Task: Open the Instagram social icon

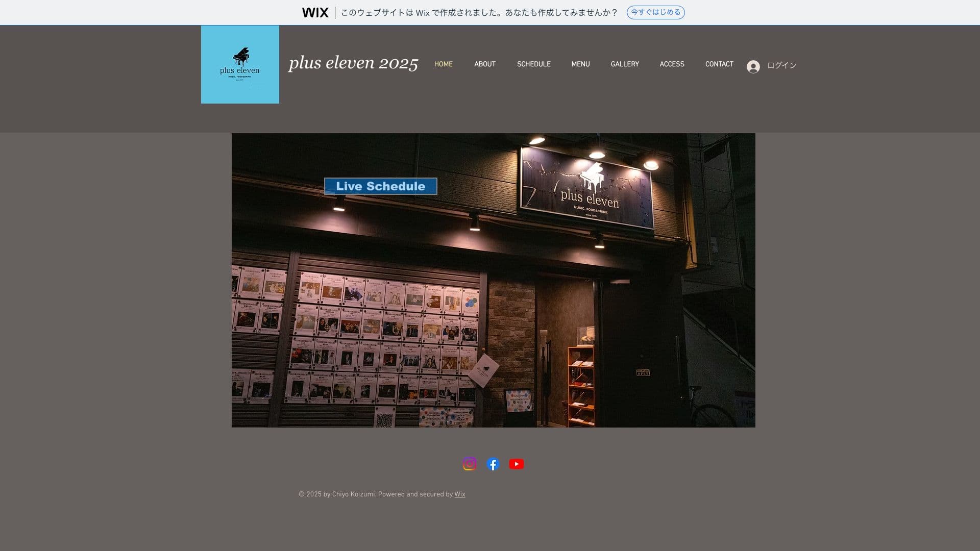Action: pyautogui.click(x=469, y=464)
